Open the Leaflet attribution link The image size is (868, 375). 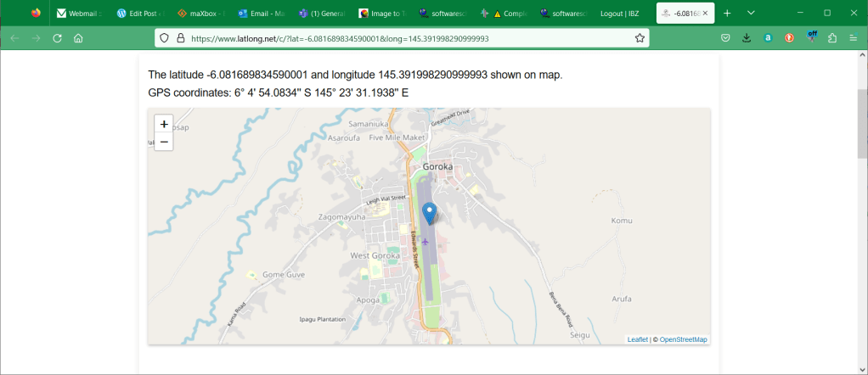tap(637, 339)
